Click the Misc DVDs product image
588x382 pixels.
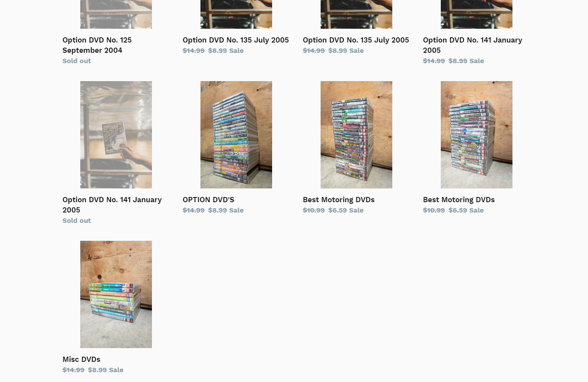point(116,294)
